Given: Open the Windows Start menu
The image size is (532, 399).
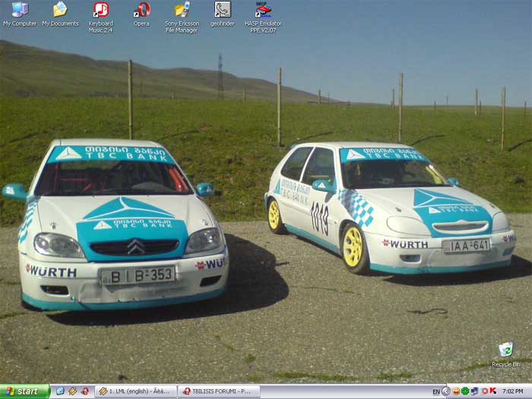Looking at the screenshot, I should pyautogui.click(x=25, y=391).
